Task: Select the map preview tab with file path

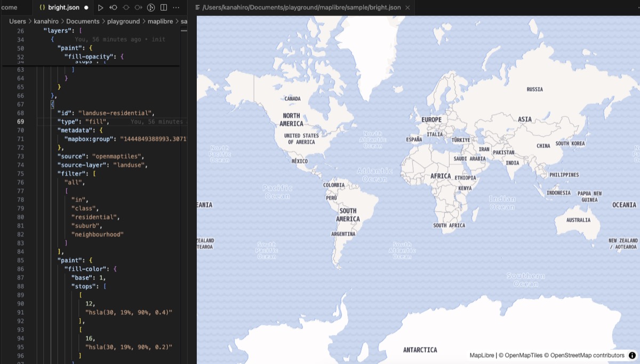Action: click(x=301, y=7)
